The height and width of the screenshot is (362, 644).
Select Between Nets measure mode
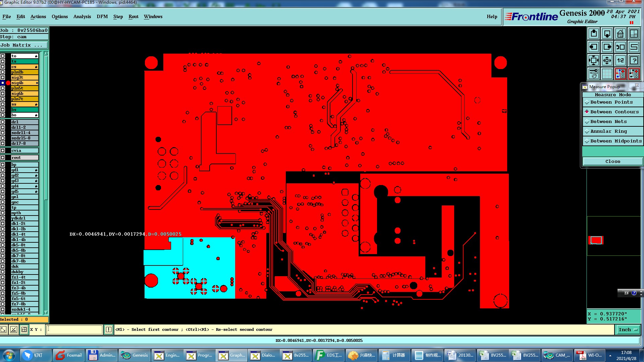coord(608,122)
